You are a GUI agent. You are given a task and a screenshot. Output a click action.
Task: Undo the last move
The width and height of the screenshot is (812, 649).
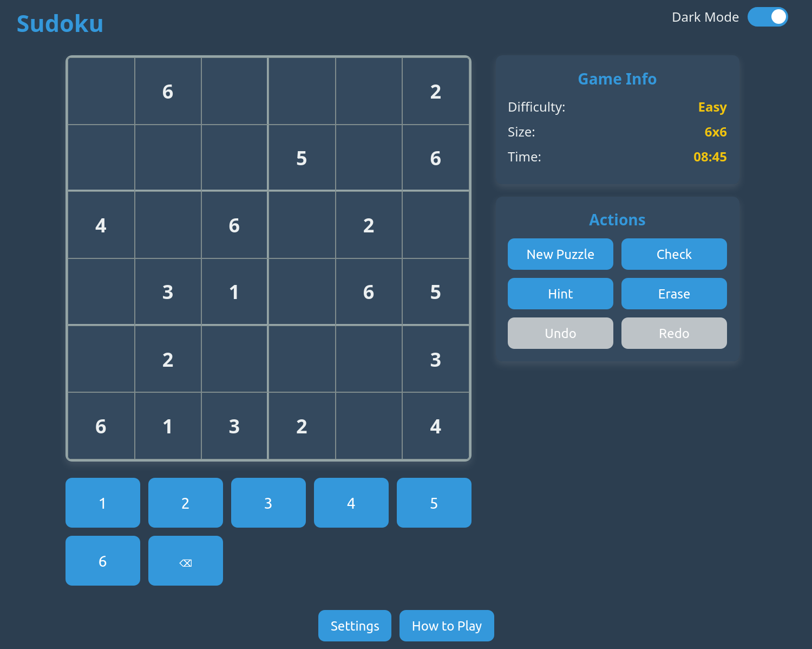[x=560, y=333]
